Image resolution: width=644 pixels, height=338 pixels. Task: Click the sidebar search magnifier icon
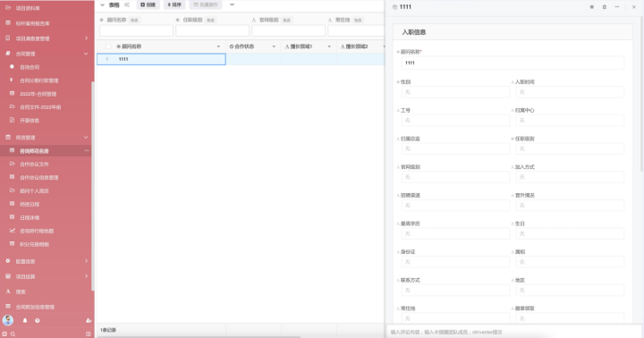pos(13,334)
